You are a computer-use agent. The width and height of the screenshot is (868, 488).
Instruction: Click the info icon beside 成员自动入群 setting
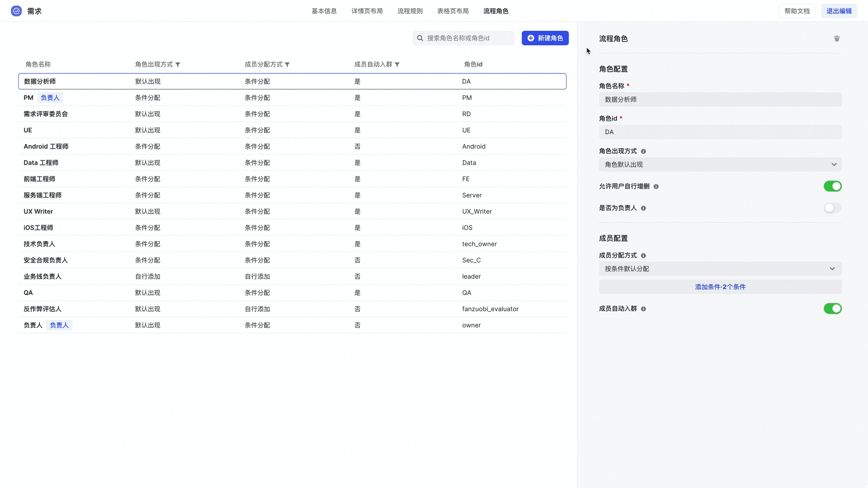pyautogui.click(x=643, y=309)
